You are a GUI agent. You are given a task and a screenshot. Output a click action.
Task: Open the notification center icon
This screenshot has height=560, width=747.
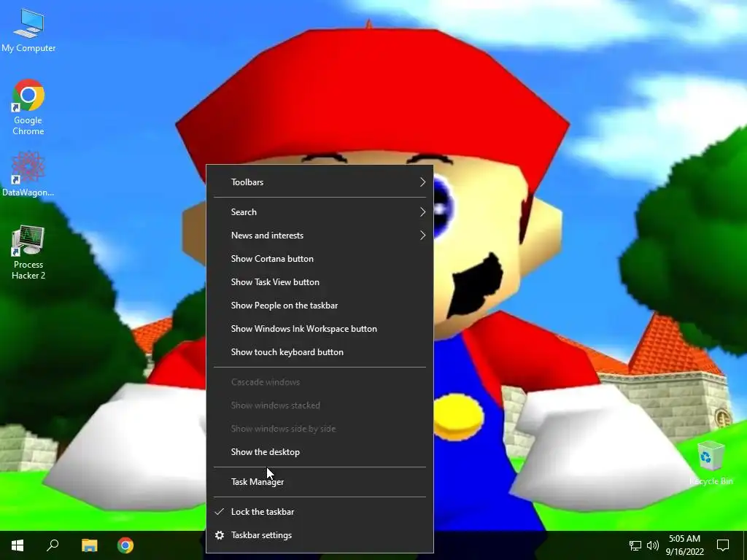723,545
